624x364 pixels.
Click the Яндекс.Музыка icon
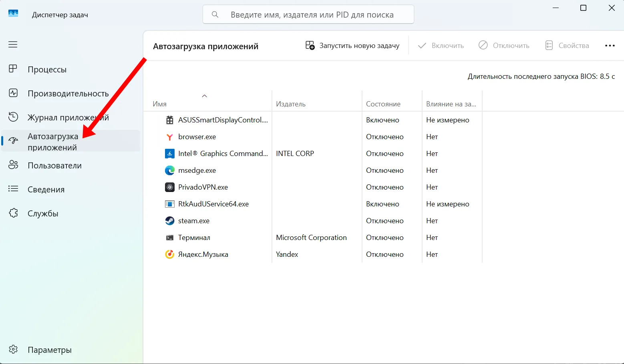[170, 254]
